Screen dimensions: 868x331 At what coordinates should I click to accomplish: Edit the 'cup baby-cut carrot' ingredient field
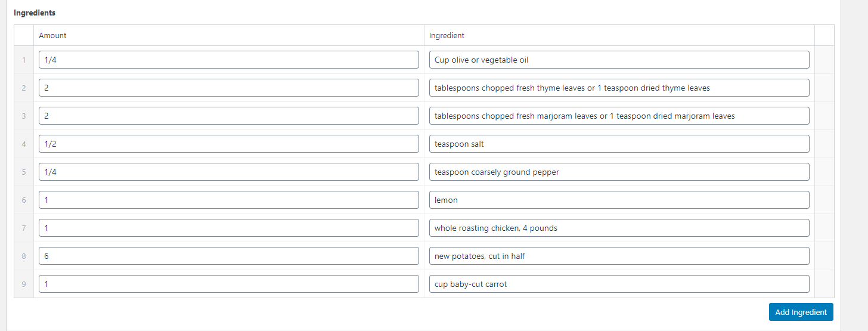619,284
